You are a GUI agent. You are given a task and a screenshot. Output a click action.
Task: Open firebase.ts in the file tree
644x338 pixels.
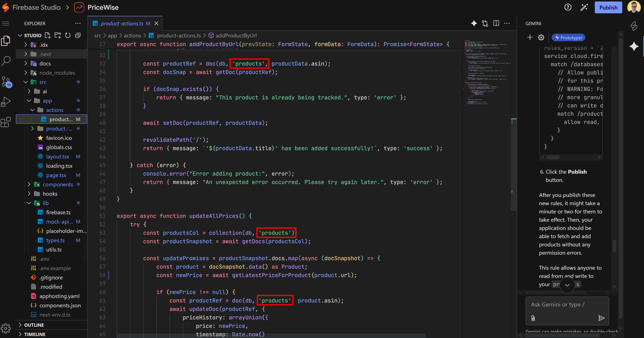click(58, 212)
